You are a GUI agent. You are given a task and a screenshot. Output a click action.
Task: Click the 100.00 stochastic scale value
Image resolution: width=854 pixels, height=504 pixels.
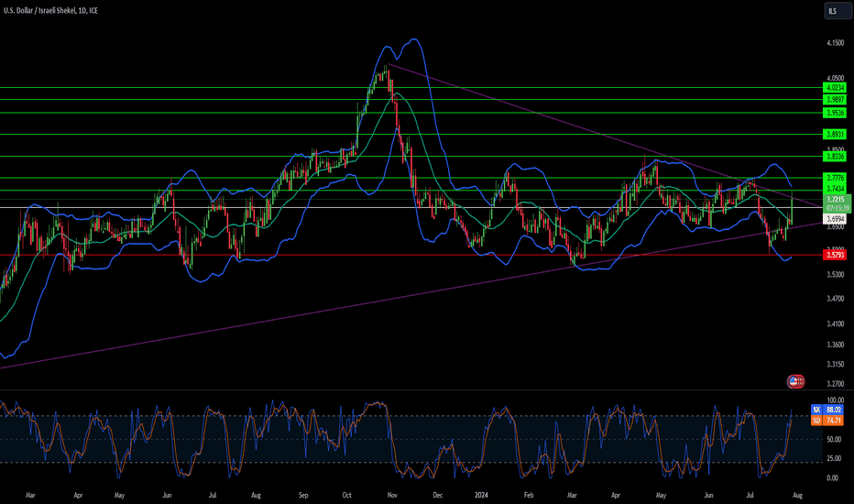point(836,400)
